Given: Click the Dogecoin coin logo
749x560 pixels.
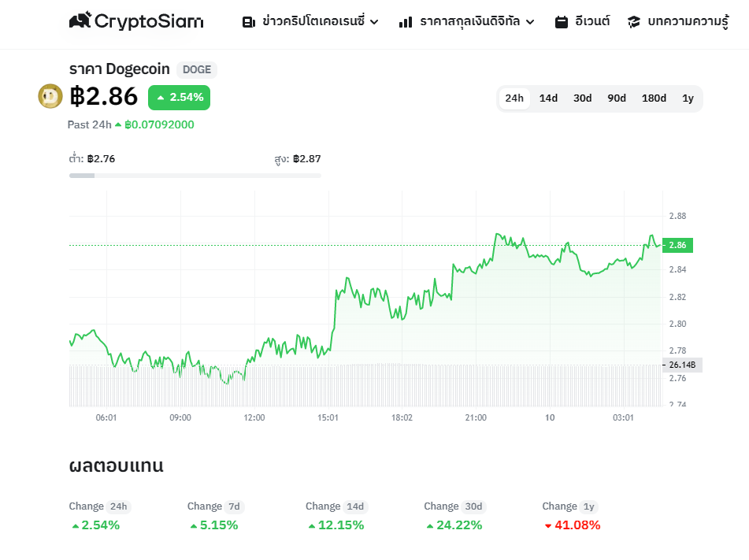Looking at the screenshot, I should click(50, 96).
